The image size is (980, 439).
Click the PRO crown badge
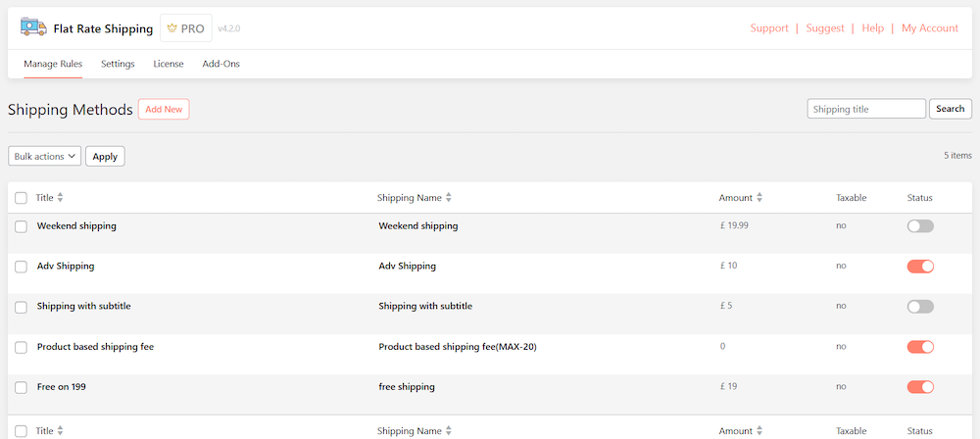tap(186, 28)
